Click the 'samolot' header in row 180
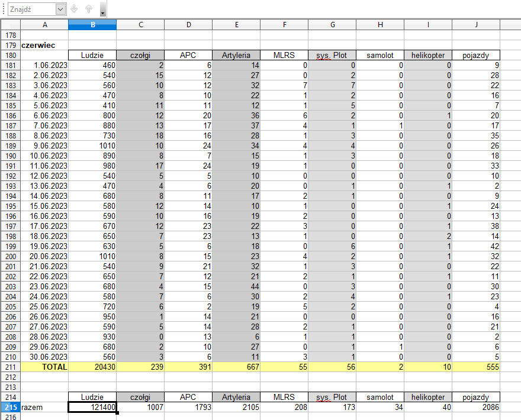The height and width of the screenshot is (420, 521). pyautogui.click(x=380, y=55)
